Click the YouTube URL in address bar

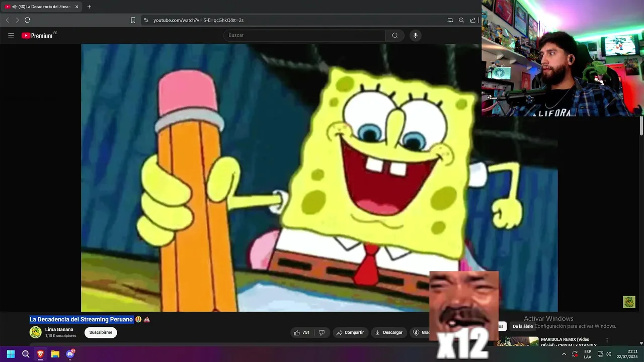click(x=198, y=20)
